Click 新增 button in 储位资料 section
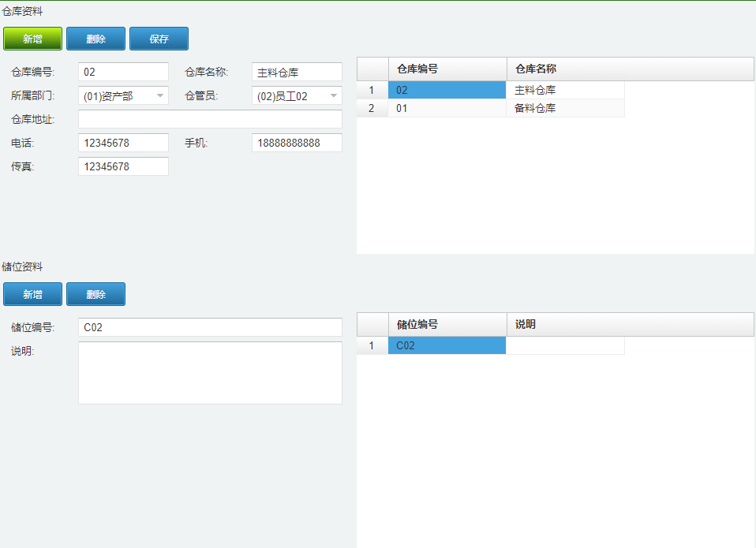Image resolution: width=756 pixels, height=548 pixels. 33,294
